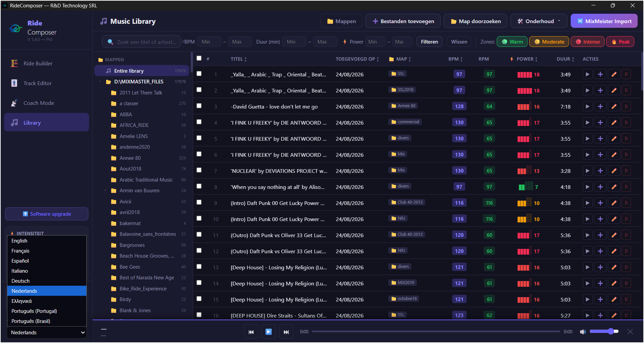Adjust the player volume slider

(x=604, y=332)
